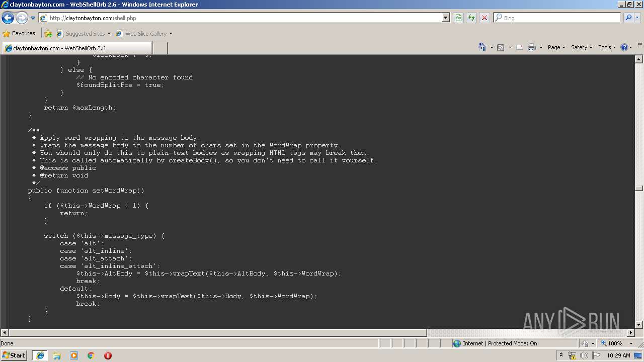Open the Page menu
This screenshot has height=362, width=644.
click(x=556, y=47)
